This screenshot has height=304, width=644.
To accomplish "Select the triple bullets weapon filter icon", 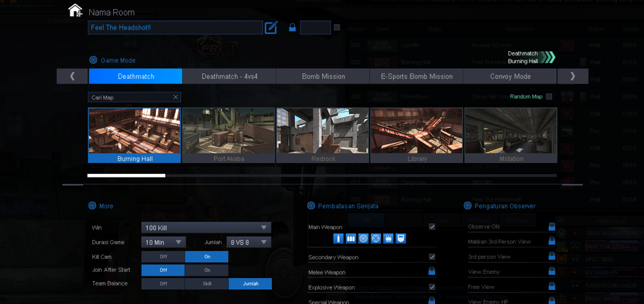I will click(351, 239).
